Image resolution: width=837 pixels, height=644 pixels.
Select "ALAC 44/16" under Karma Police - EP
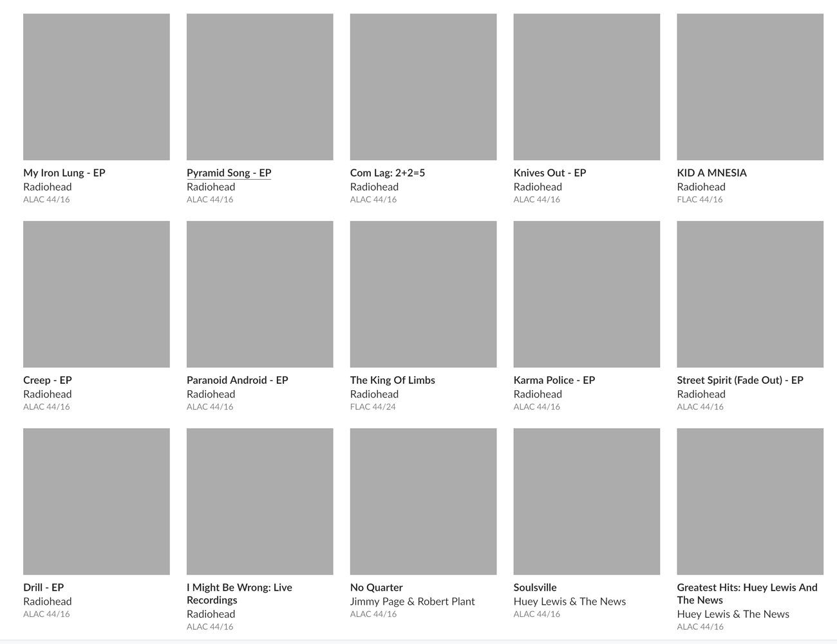(538, 407)
